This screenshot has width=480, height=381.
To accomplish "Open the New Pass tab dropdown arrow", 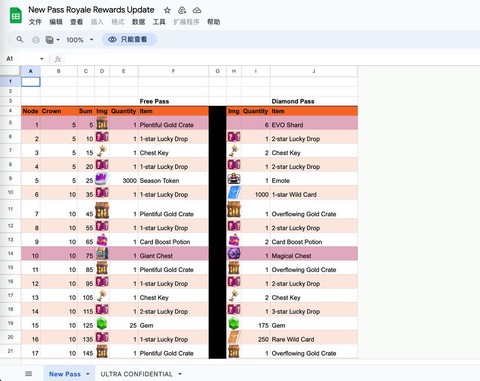I will pyautogui.click(x=88, y=374).
